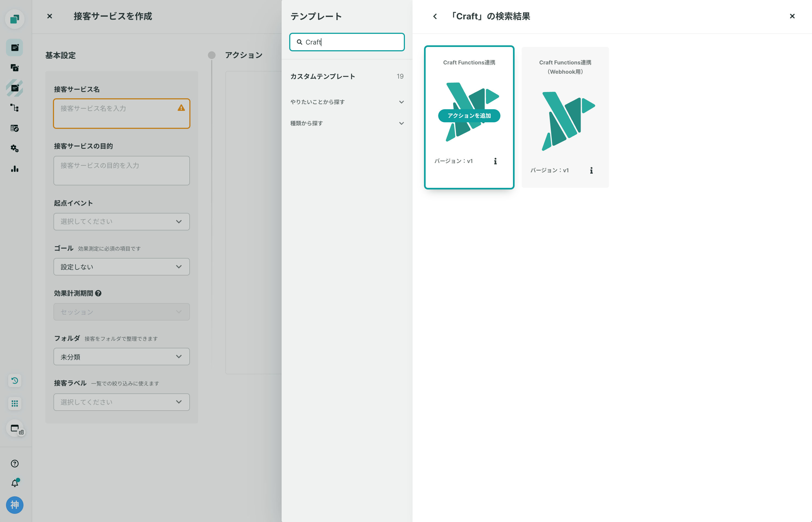Viewport: 812px width, 522px height.
Task: Open the bar chart analytics sidebar icon
Action: coord(14,169)
